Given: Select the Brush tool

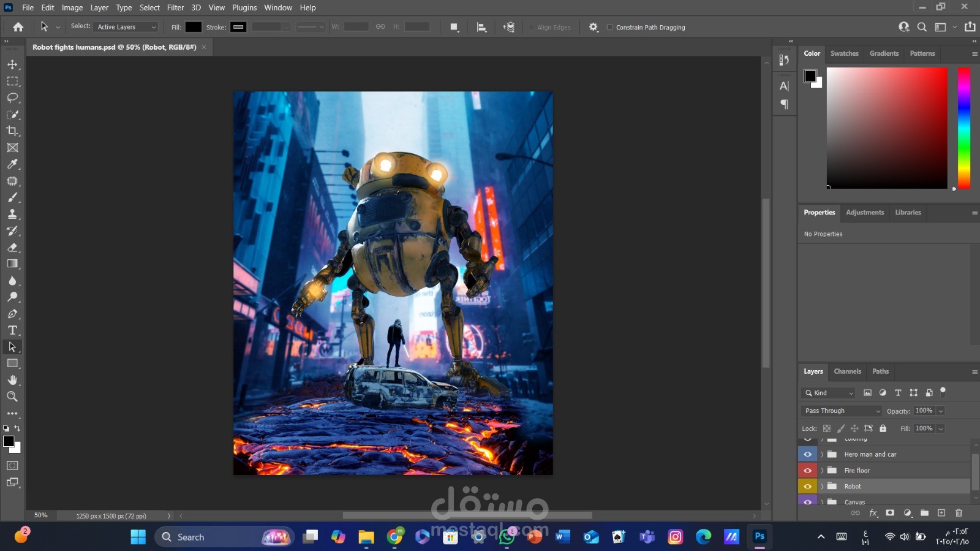Looking at the screenshot, I should click(12, 197).
